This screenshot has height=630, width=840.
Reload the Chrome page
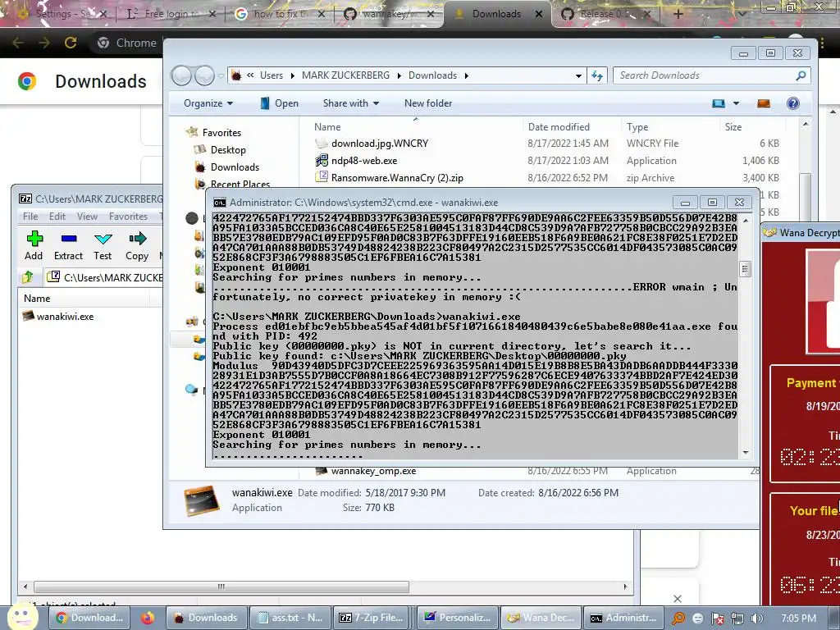71,43
